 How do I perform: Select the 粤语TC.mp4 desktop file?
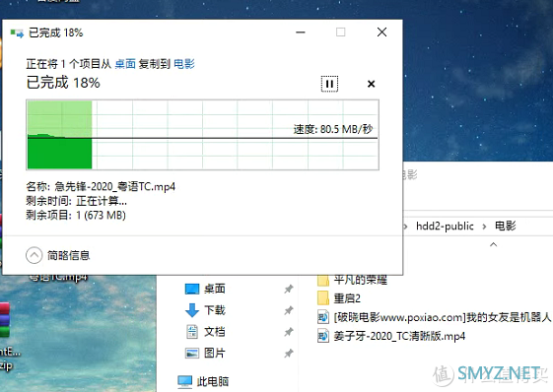pyautogui.click(x=58, y=278)
